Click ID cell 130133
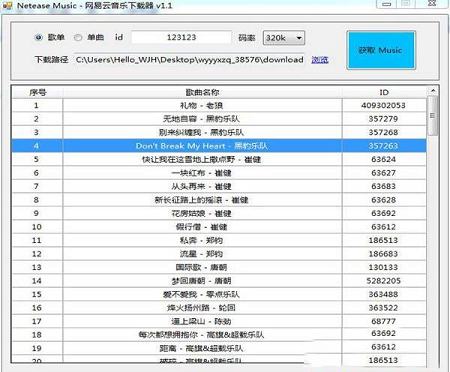Viewport: 450px width, 372px height. [384, 267]
